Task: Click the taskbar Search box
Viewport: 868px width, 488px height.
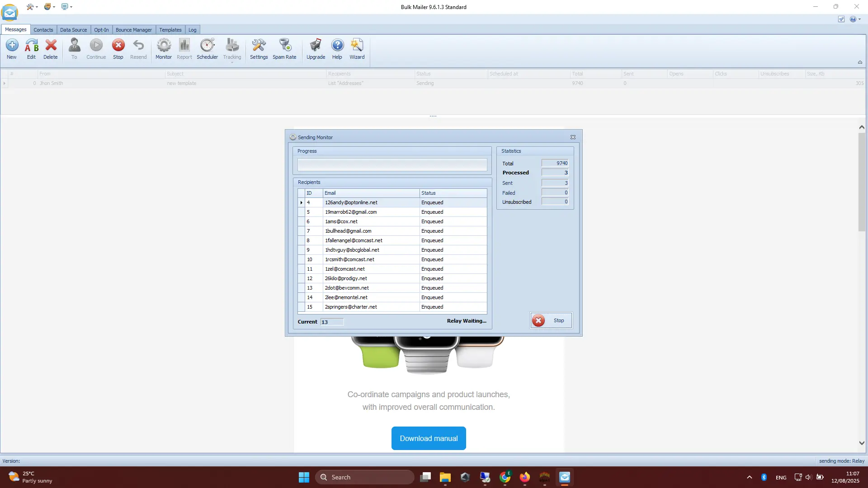Action: [365, 477]
